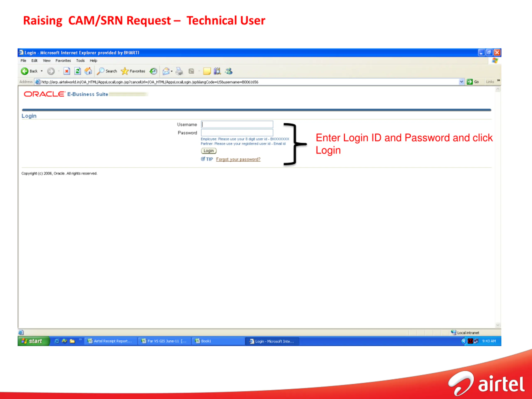Restore down the Internet Explorer window
This screenshot has height=399, width=532.
point(489,52)
